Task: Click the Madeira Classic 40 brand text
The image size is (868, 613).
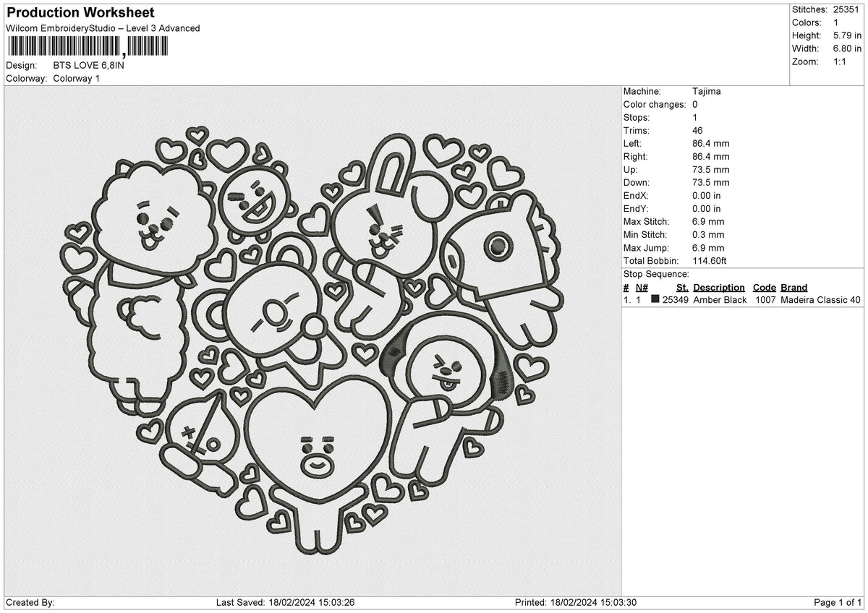Action: 821,300
